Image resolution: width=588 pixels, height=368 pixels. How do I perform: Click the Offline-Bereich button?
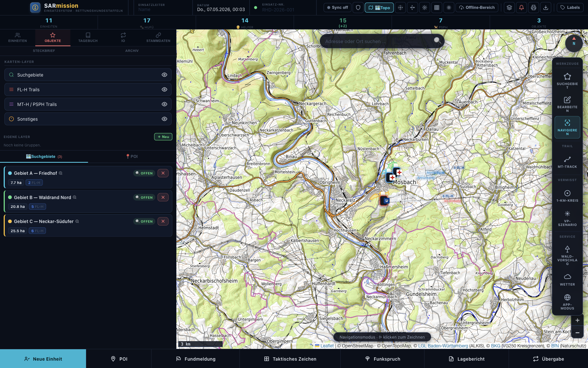(x=477, y=7)
